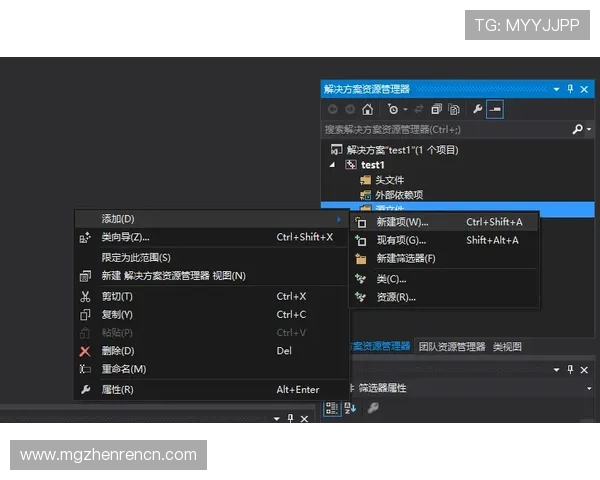The height and width of the screenshot is (480, 600).
Task: Choose 属性(R) from context menu
Action: click(211, 390)
